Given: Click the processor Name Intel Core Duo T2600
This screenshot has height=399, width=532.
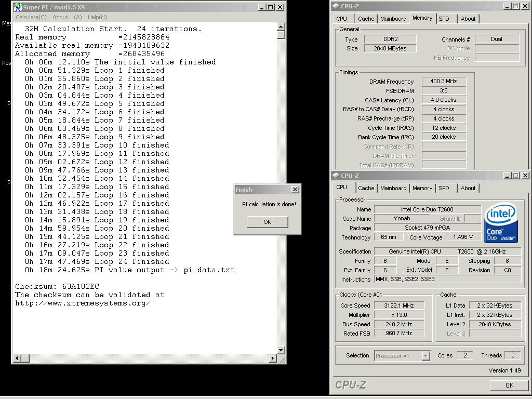Looking at the screenshot, I should point(427,210).
